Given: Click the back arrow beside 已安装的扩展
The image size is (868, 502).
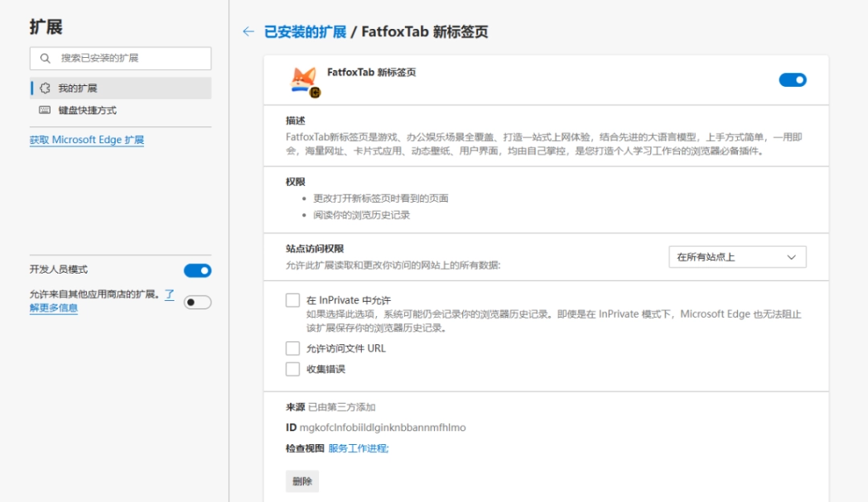Looking at the screenshot, I should tap(246, 31).
